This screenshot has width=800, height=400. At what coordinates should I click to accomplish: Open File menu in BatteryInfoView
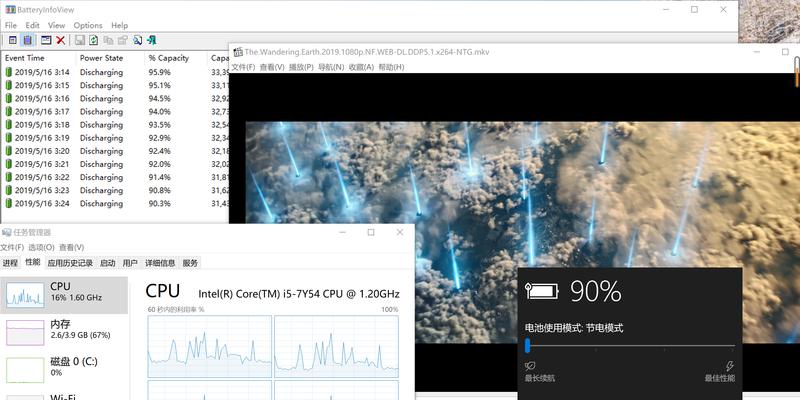[x=11, y=25]
